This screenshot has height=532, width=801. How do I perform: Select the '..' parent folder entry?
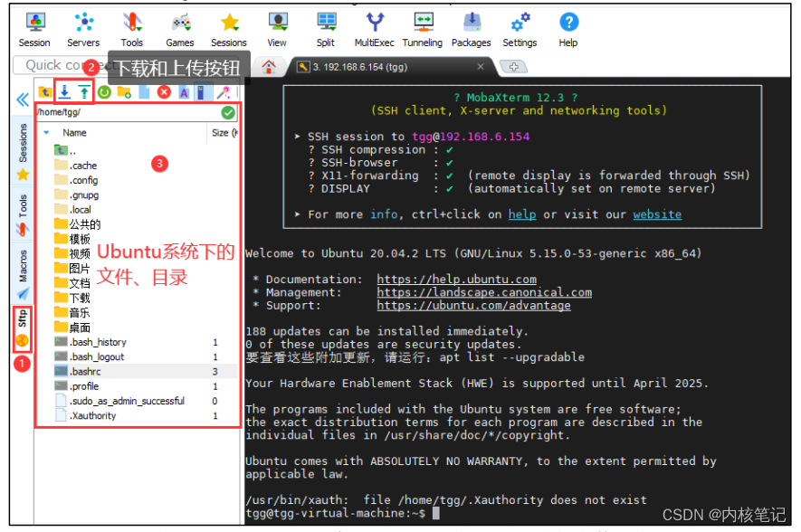(65, 151)
